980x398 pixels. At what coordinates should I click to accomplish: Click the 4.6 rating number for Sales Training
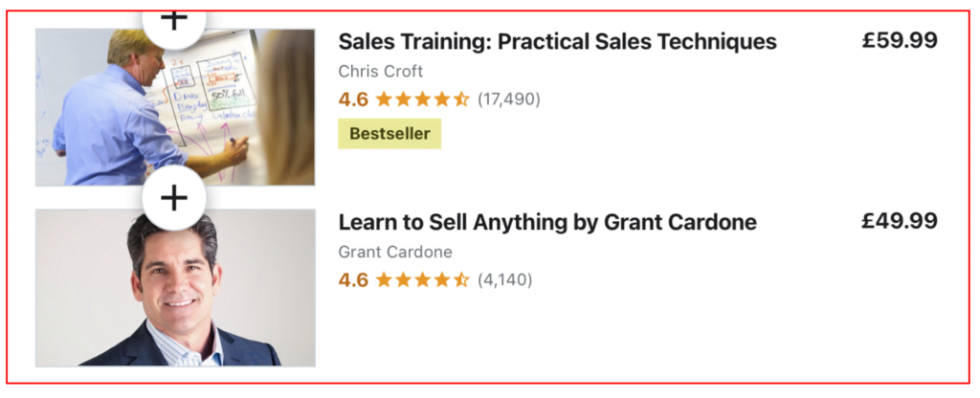coord(353,99)
